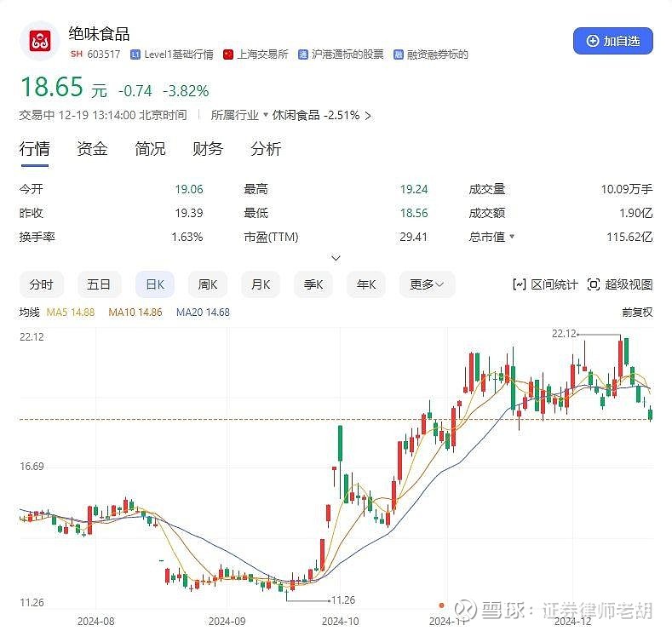Switch to the 行情 tab
Image resolution: width=672 pixels, height=631 pixels.
coord(34,149)
